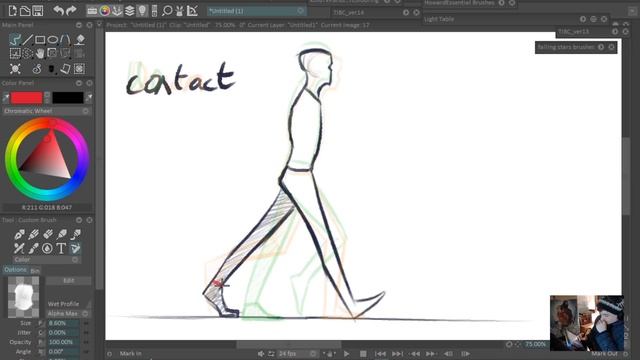Viewport: 640px width, 360px height.
Task: Select the text T tool
Action: 61,248
